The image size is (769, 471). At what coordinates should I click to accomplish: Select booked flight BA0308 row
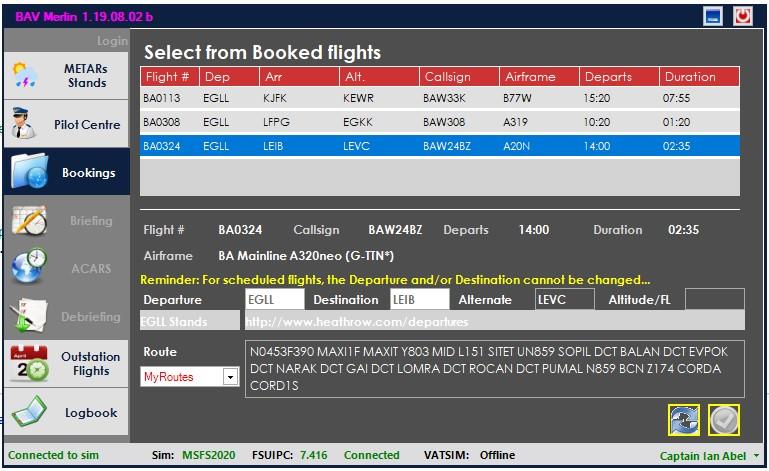[440, 122]
